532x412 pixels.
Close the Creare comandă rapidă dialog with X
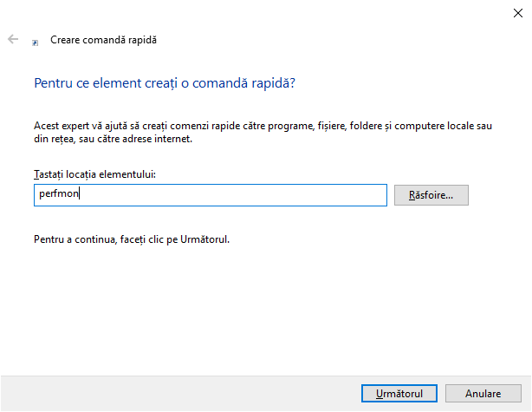(x=518, y=13)
